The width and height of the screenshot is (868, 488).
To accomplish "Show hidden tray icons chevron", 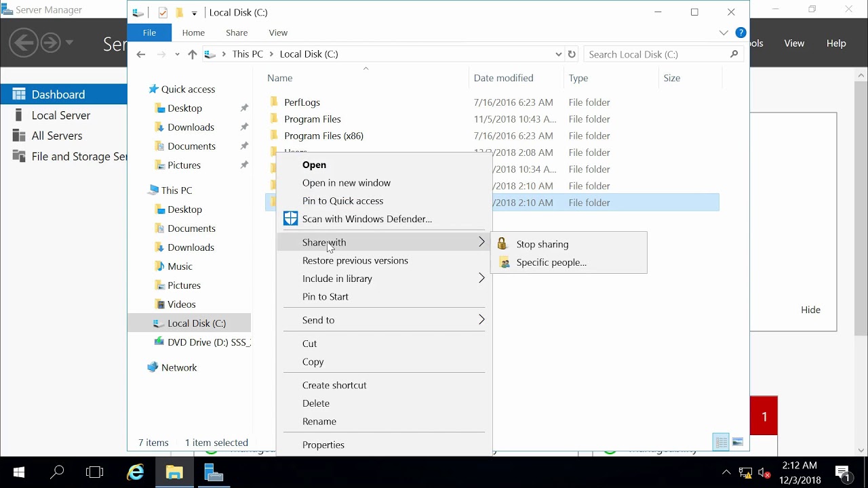I will (x=726, y=472).
